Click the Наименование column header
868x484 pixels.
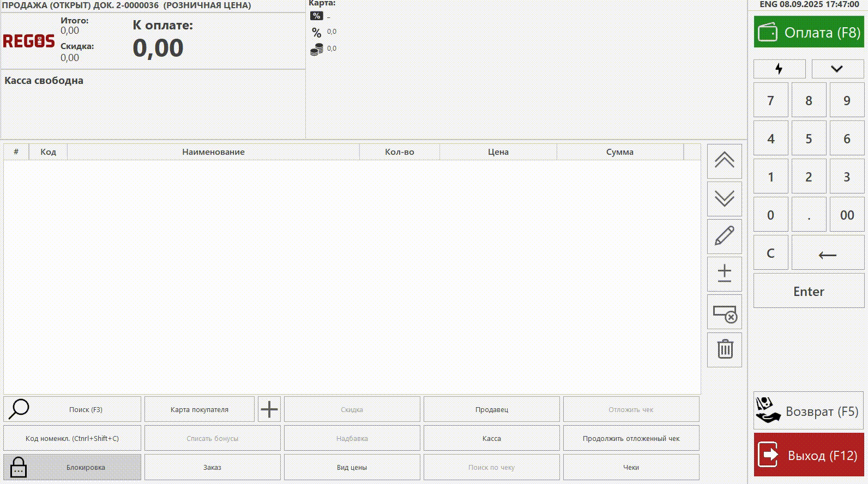click(x=213, y=152)
